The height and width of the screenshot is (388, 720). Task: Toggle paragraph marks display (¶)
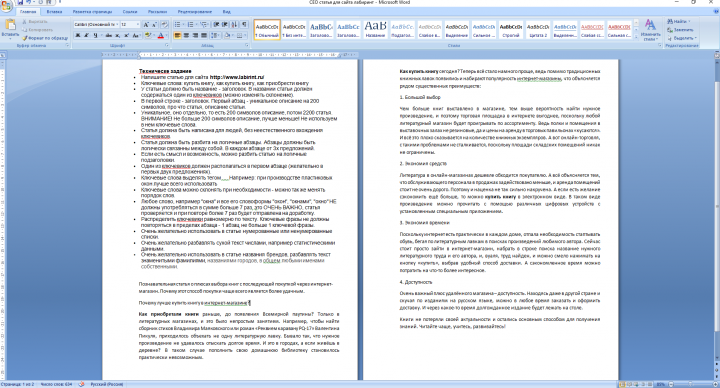pyautogui.click(x=244, y=24)
